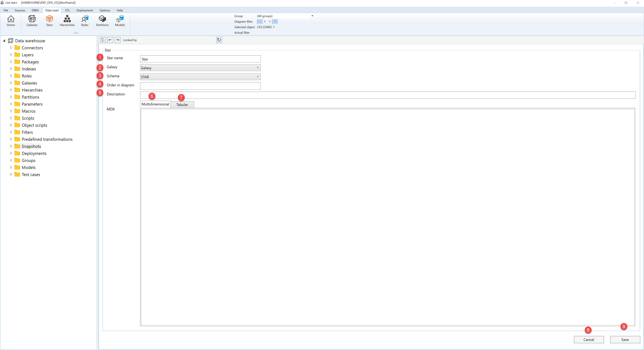Go to next diagram filter
644x350 pixels.
(270, 21)
